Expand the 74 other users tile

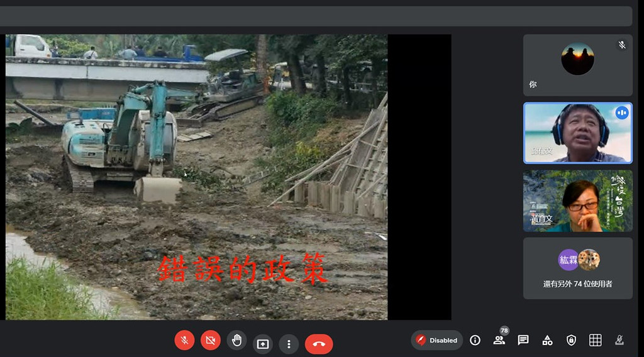point(578,268)
